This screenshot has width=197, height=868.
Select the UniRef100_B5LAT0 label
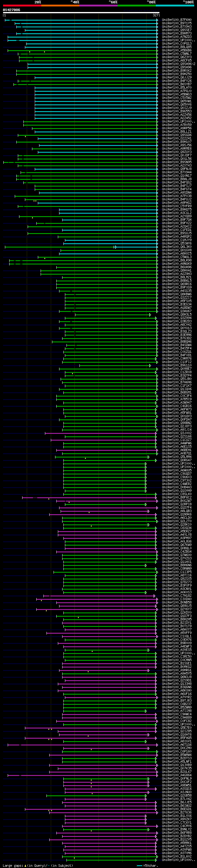[177, 88]
